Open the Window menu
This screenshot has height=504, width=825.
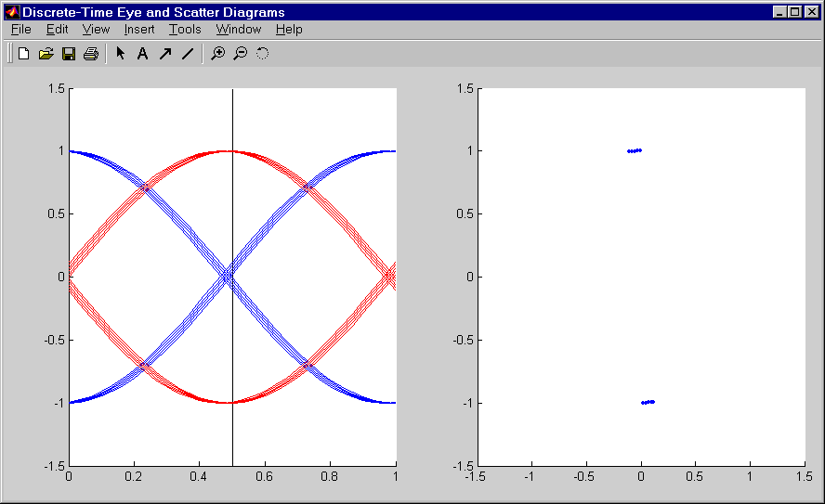tap(240, 29)
